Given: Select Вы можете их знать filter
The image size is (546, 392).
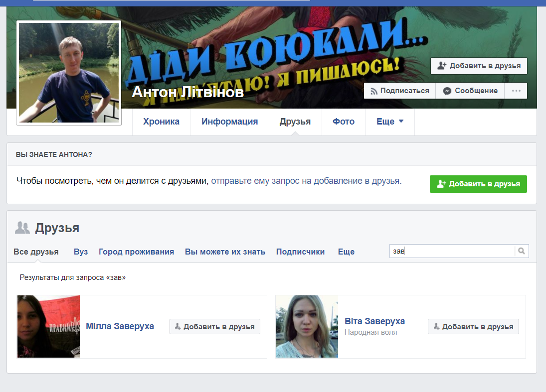Looking at the screenshot, I should coord(225,252).
